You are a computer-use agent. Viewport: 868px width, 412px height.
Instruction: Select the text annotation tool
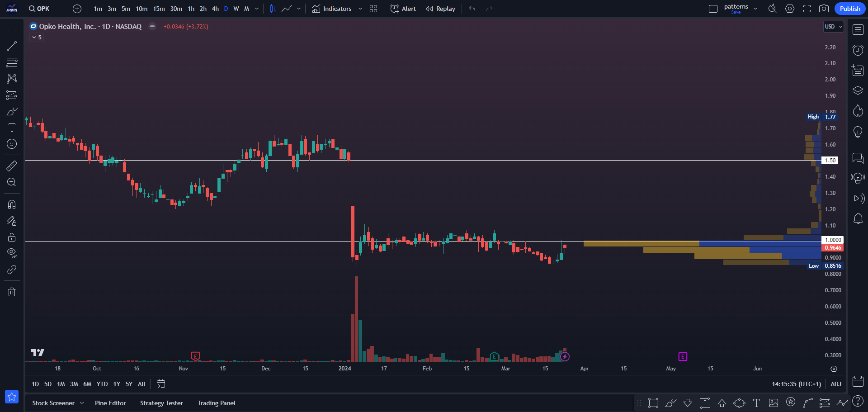pyautogui.click(x=12, y=128)
